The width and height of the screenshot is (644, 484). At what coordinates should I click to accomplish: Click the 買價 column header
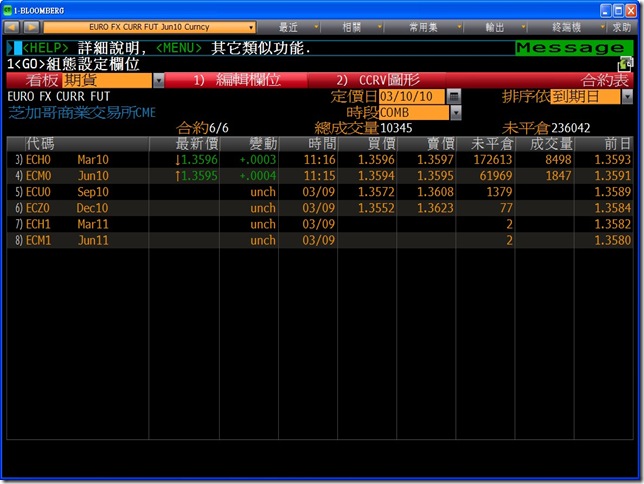(x=381, y=144)
